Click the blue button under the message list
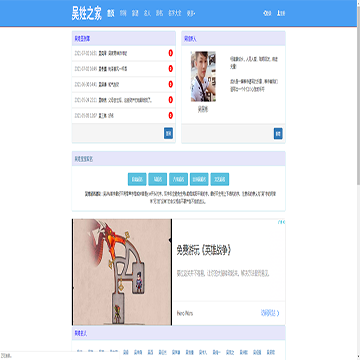 (x=168, y=133)
